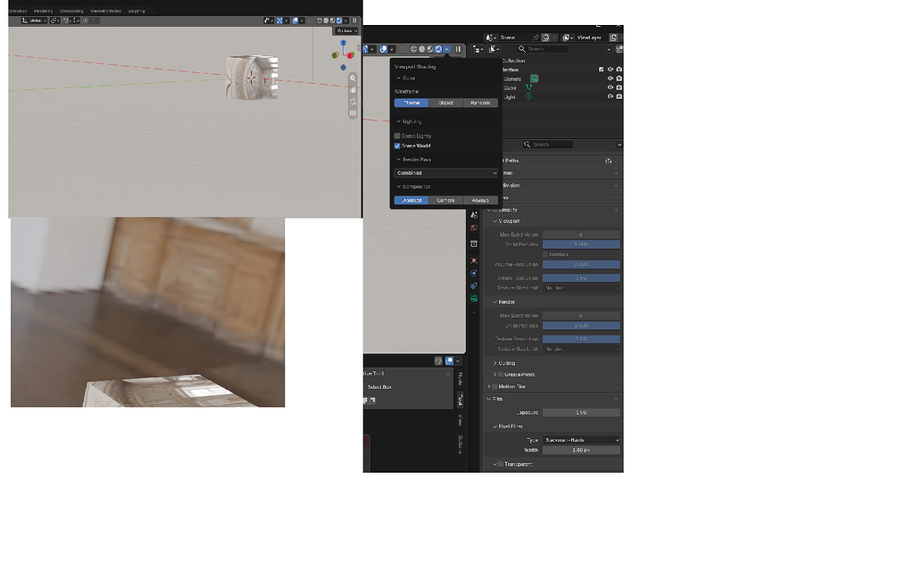Enable the Simplify panel checkbox

point(494,210)
